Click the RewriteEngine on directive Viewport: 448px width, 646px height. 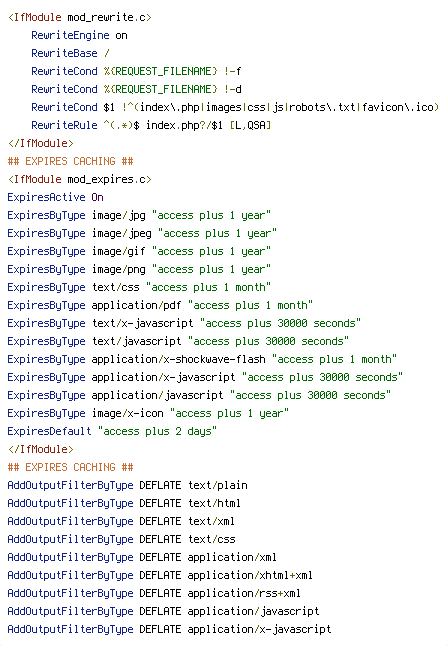point(79,35)
